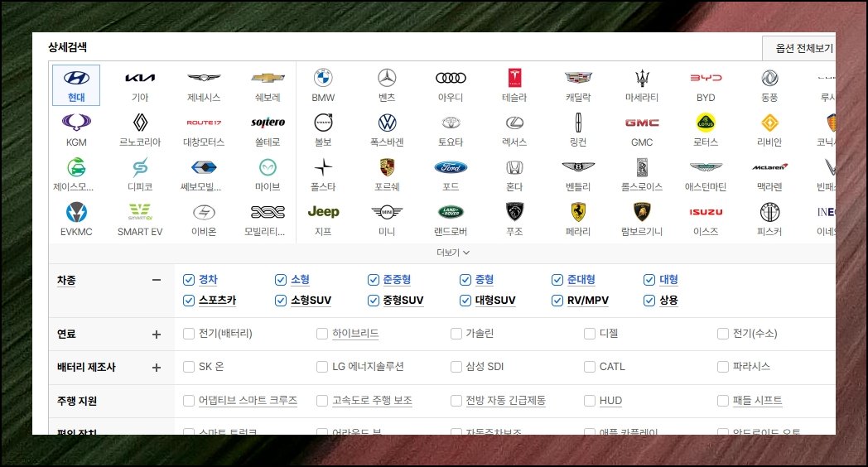
Task: Select the Kia (기아) brand logo
Action: 140,78
